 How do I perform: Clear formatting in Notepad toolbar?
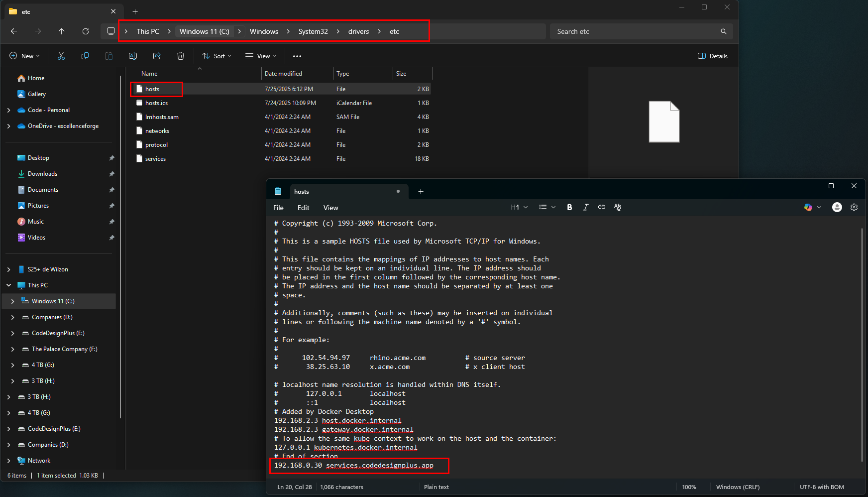tap(618, 207)
